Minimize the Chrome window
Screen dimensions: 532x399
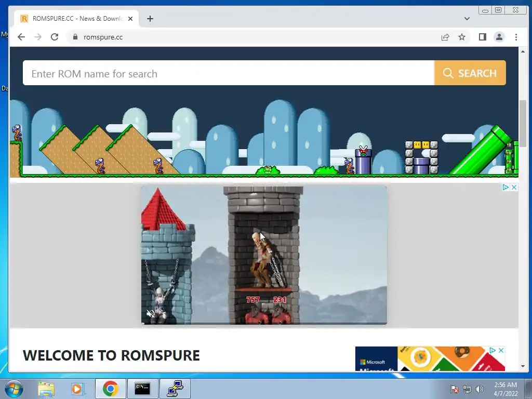[485, 10]
